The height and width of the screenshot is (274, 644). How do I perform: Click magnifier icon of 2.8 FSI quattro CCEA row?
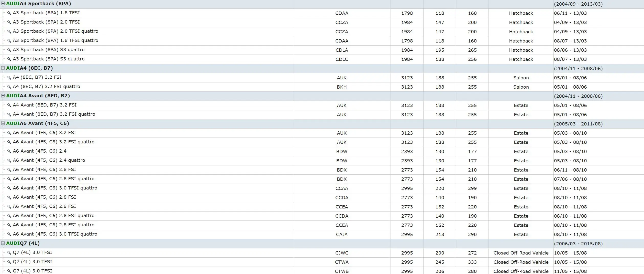point(9,225)
